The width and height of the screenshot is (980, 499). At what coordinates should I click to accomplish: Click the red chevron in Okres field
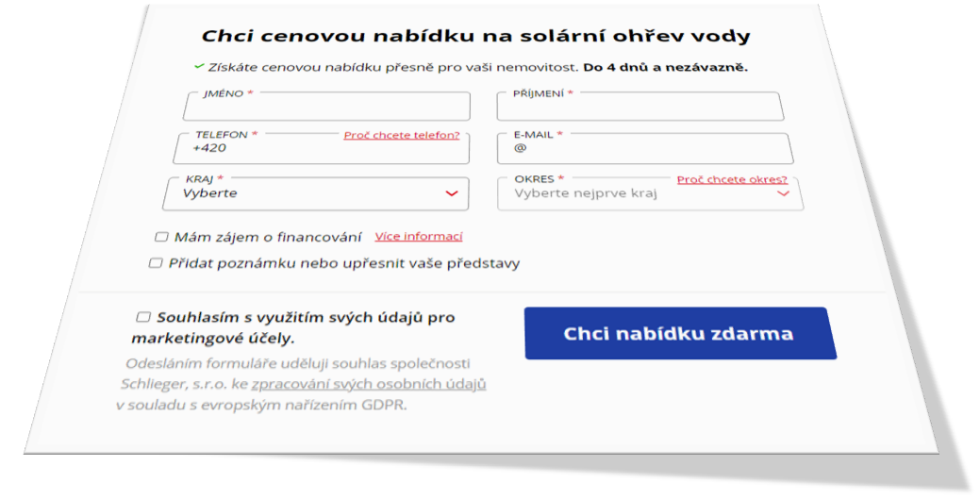tap(783, 194)
